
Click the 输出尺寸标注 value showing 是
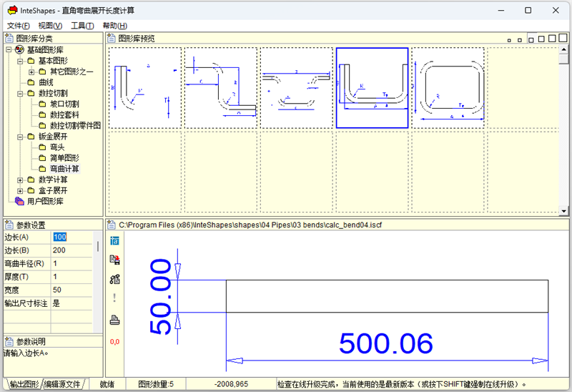[x=71, y=303]
